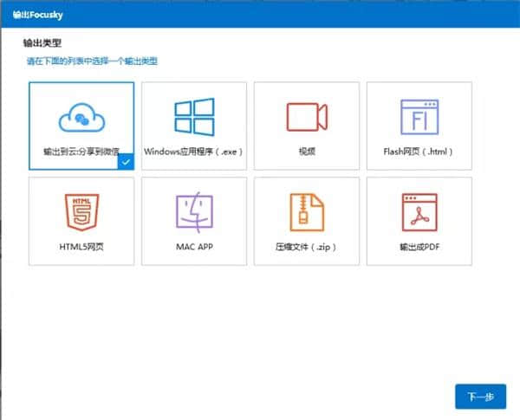The height and width of the screenshot is (420, 520).
Task: Click the cloud WeChat share icon
Action: click(x=81, y=118)
